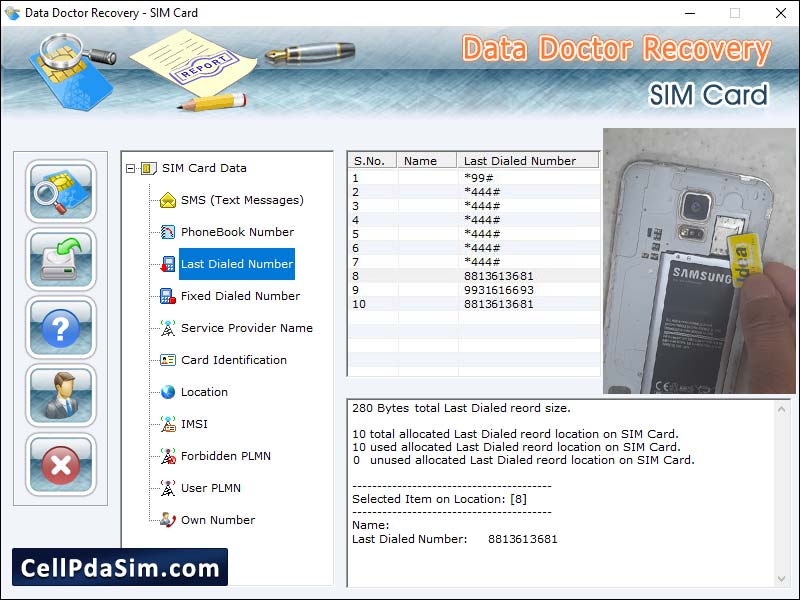This screenshot has width=800, height=600.
Task: Open Forbidden PLMN tree item
Action: click(x=226, y=456)
